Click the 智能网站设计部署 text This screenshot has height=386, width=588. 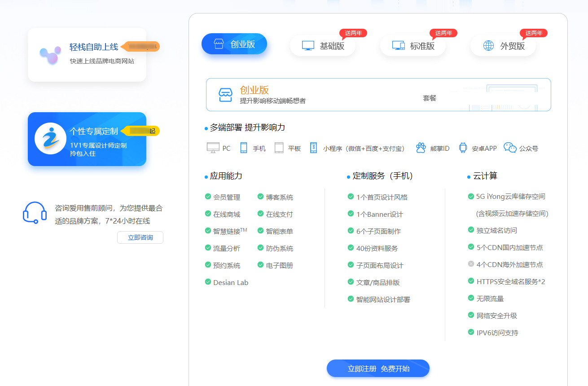pos(383,299)
